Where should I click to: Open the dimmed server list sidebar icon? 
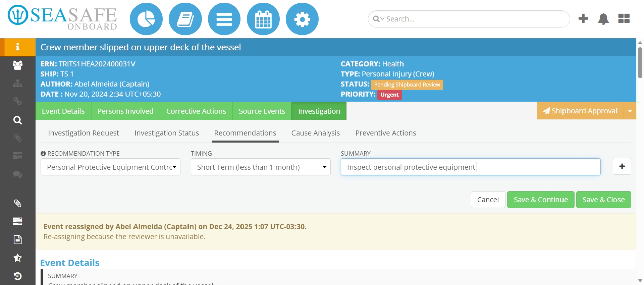(17, 156)
